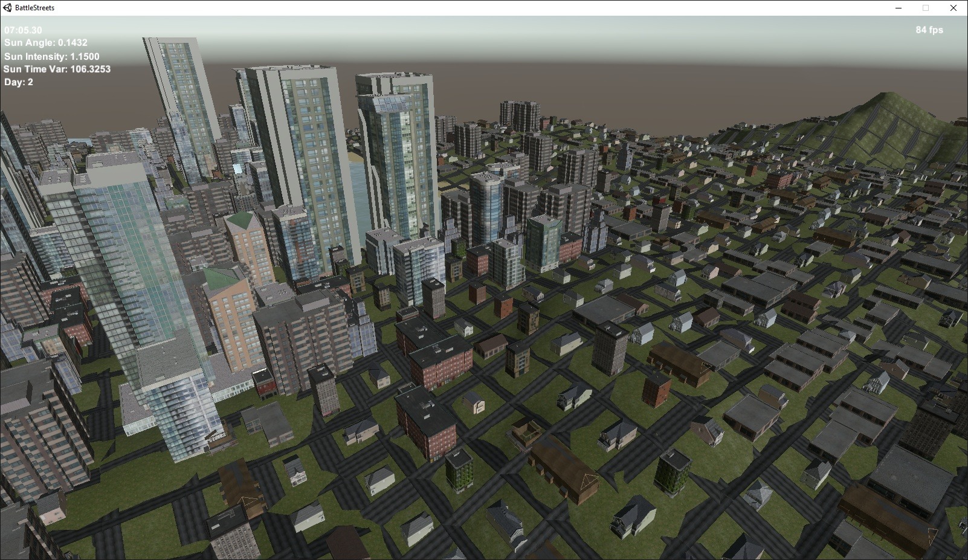Click the Unity logo in title bar
The image size is (968, 560).
coord(7,8)
